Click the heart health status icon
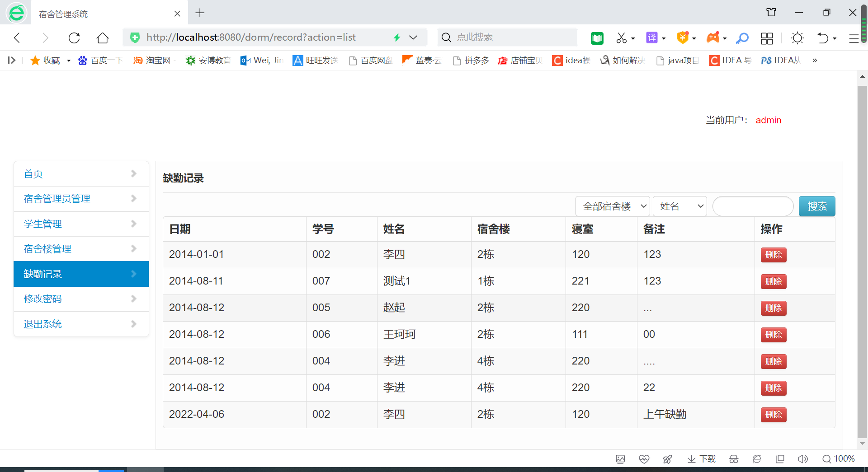The width and height of the screenshot is (868, 472). pos(644,459)
